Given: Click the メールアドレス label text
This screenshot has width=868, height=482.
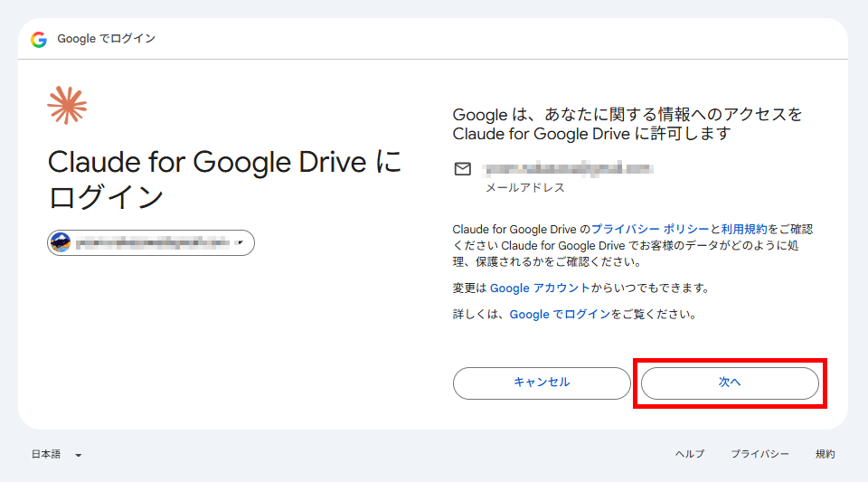Looking at the screenshot, I should point(525,188).
